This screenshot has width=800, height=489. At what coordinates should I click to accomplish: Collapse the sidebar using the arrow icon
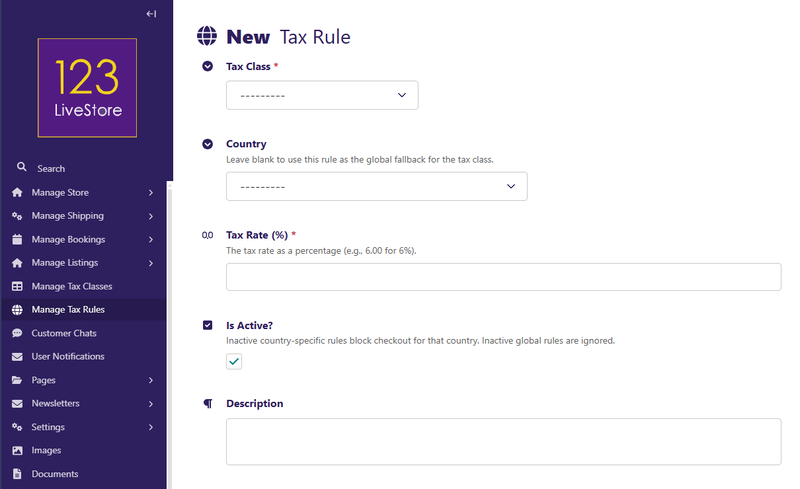151,13
